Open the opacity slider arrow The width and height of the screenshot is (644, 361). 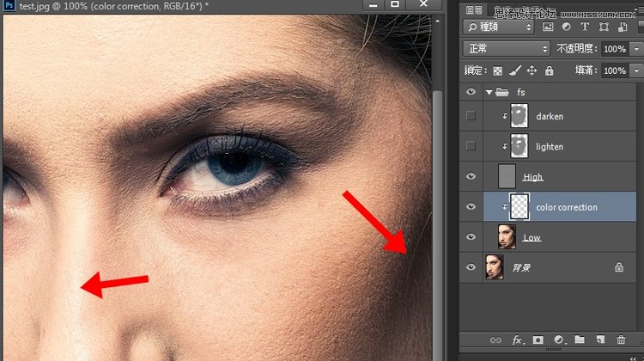coord(636,49)
